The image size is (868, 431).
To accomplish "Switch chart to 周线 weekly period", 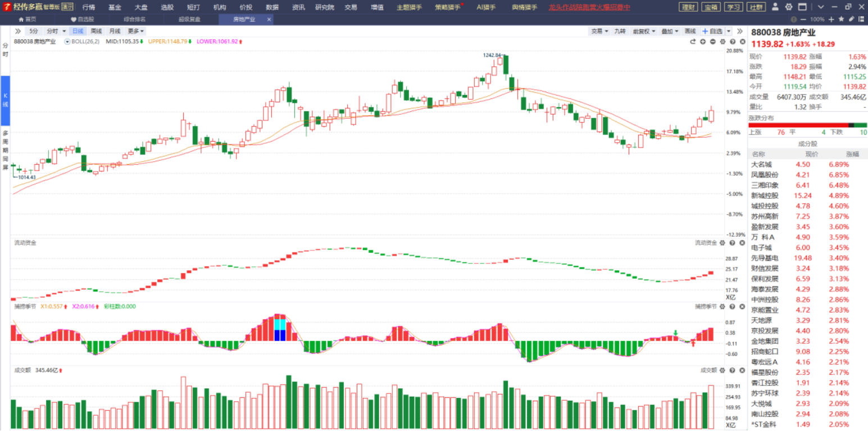I will pyautogui.click(x=97, y=31).
